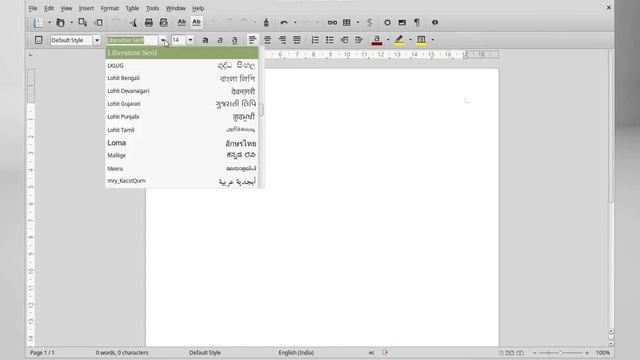The width and height of the screenshot is (640, 360).
Task: Open the Insert Table dropdown arrow
Action: (358, 22)
